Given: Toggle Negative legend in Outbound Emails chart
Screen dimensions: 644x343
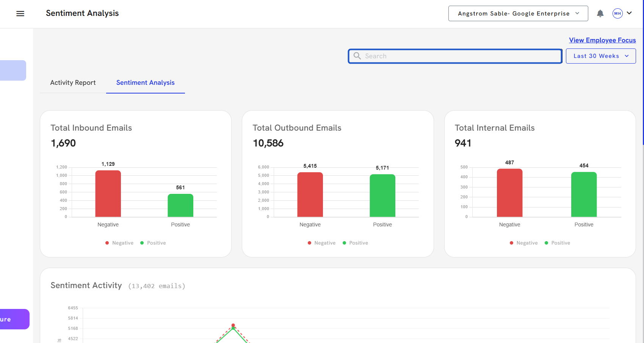Looking at the screenshot, I should 321,243.
